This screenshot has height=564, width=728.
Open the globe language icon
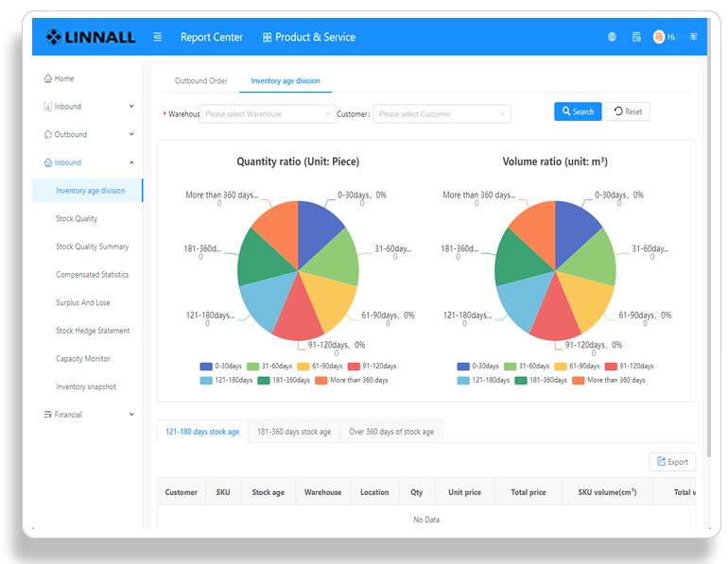pyautogui.click(x=612, y=37)
